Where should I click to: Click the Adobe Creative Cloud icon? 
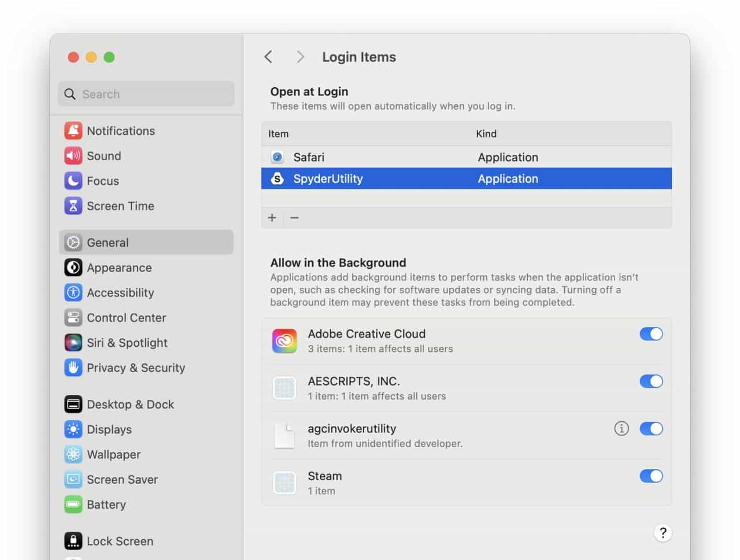point(284,341)
